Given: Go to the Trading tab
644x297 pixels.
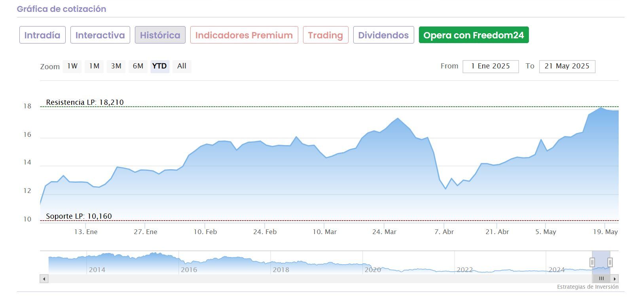Looking at the screenshot, I should click(x=326, y=35).
